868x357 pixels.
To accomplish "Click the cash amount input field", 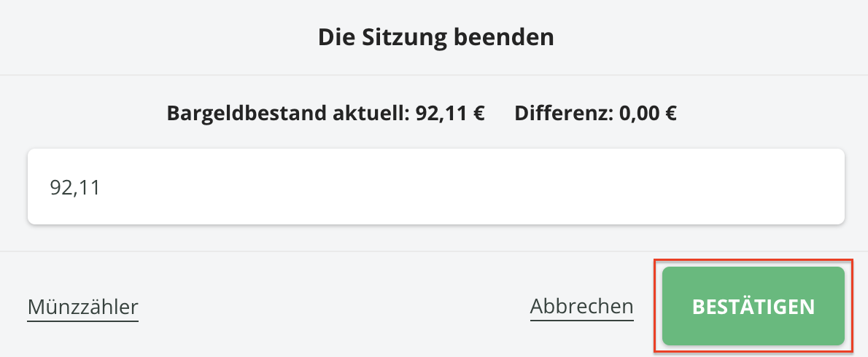I will coord(435,187).
